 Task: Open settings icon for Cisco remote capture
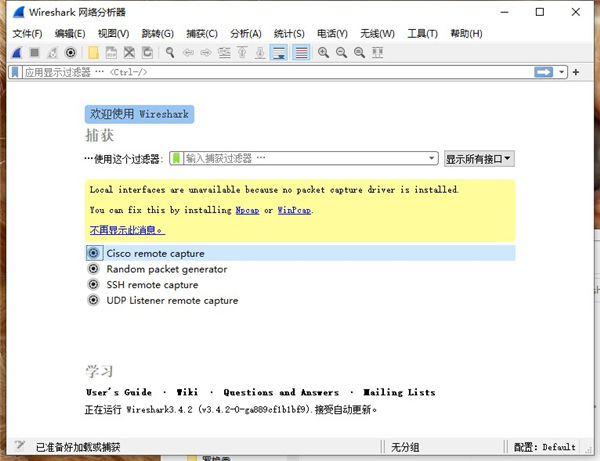click(94, 253)
